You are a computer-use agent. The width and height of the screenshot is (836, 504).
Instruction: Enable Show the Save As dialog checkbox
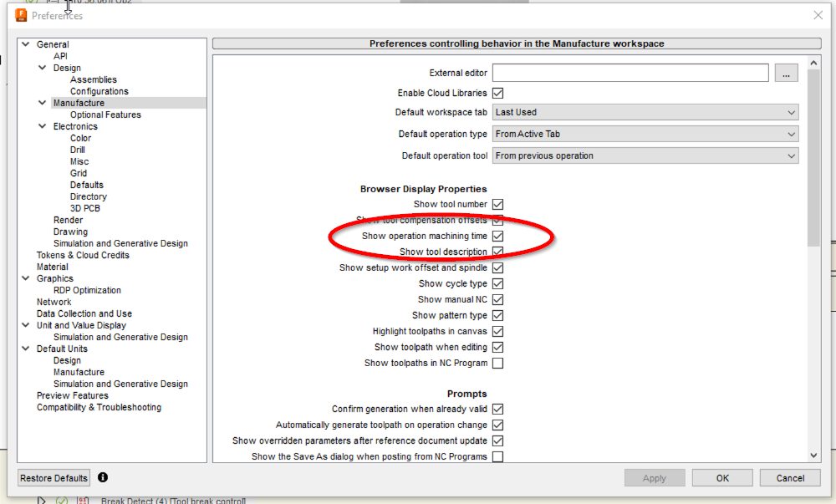[x=498, y=456]
